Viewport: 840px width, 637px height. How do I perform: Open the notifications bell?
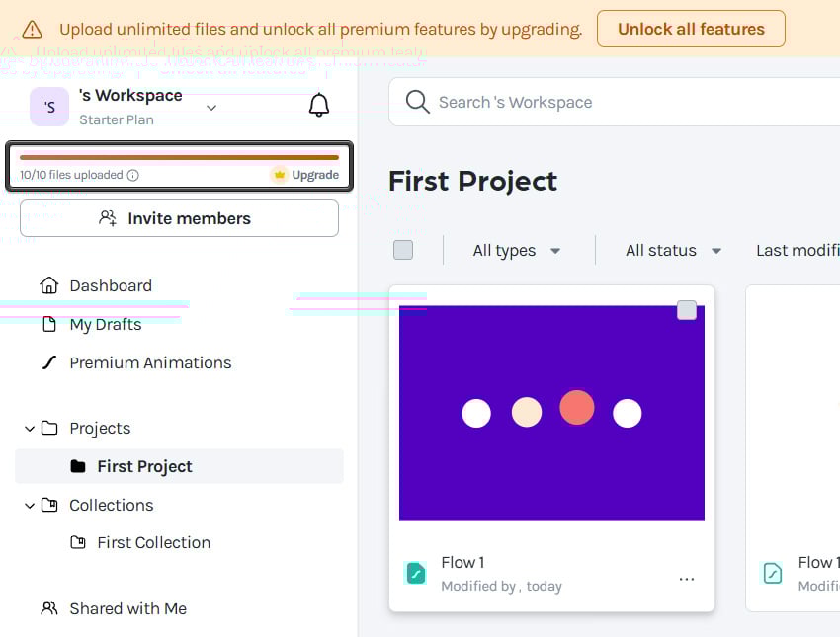(319, 105)
